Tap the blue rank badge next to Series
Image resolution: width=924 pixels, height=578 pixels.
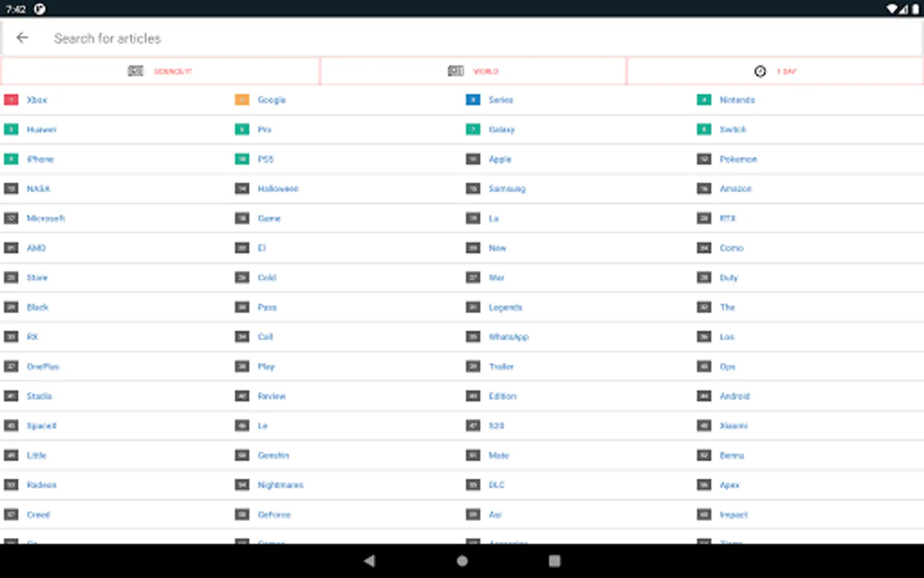[473, 100]
